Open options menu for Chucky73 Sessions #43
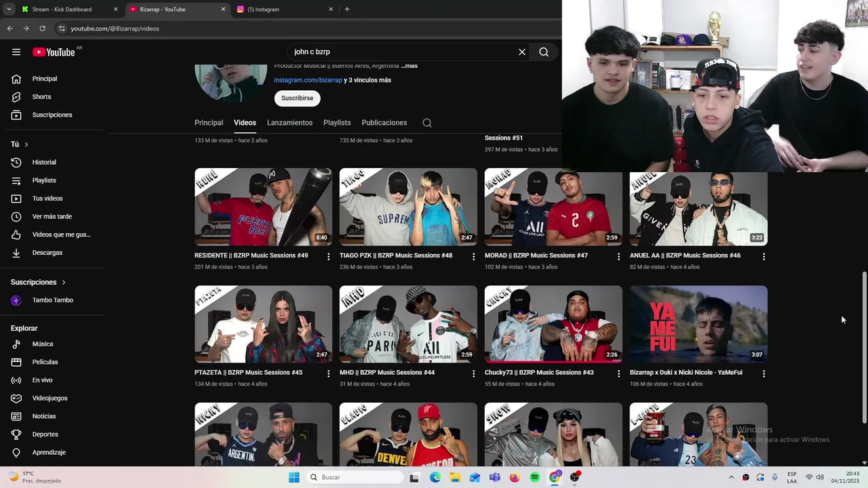Viewport: 868px width, 488px height. pos(618,373)
